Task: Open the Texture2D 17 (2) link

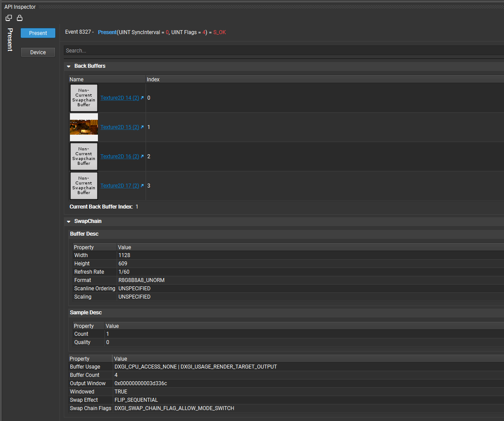Action: 120,185
